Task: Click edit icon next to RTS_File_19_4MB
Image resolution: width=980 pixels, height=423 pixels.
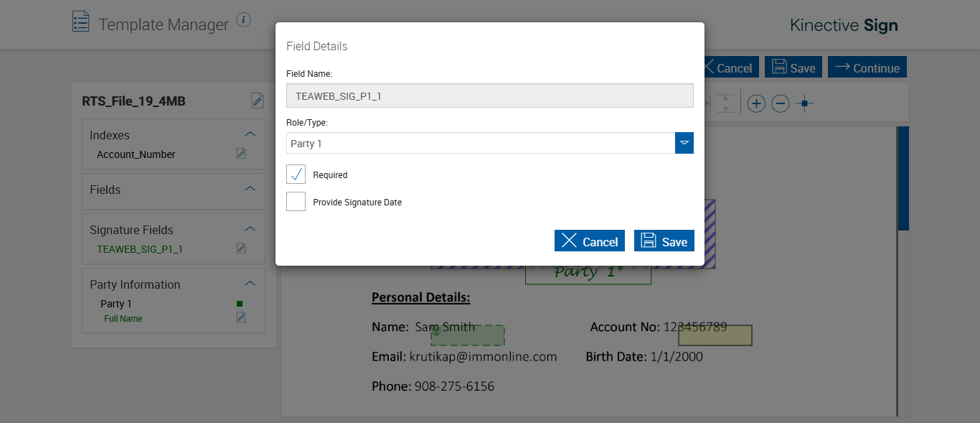Action: (258, 101)
